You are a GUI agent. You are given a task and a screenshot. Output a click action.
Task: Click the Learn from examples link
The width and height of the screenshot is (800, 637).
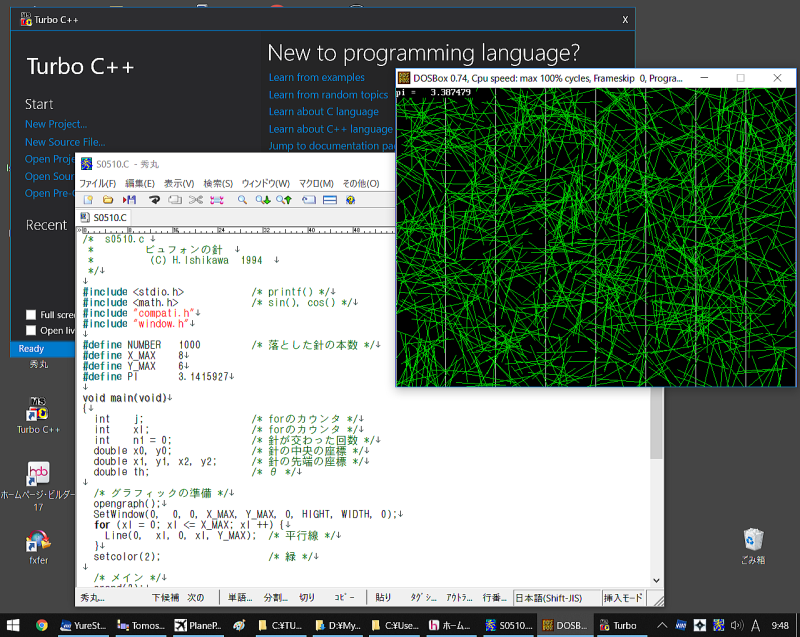pos(317,78)
